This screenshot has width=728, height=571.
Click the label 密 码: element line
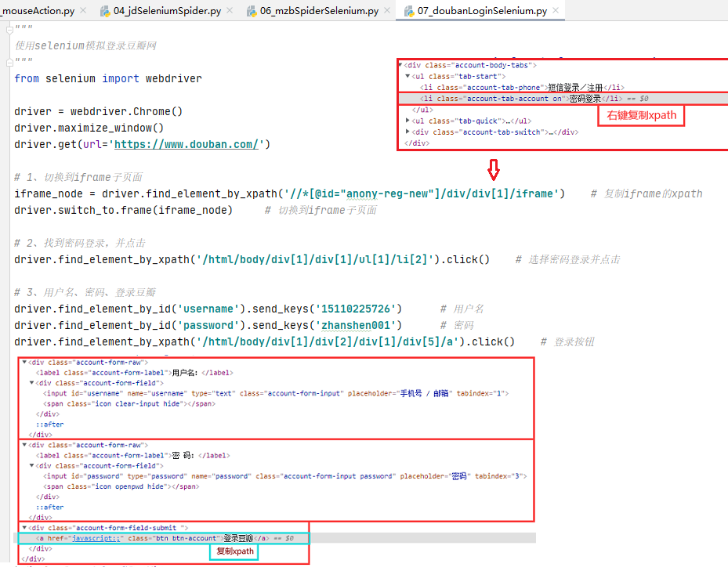[132, 455]
